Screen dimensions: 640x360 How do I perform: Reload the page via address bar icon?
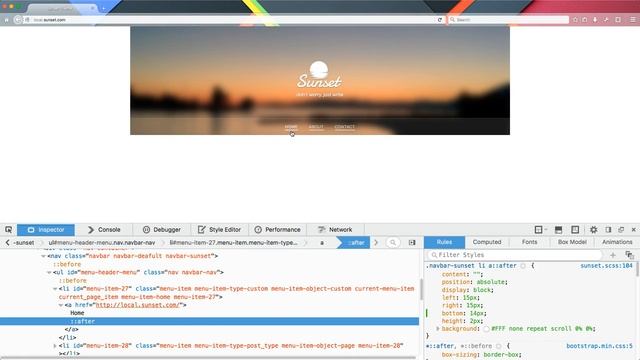(440, 20)
